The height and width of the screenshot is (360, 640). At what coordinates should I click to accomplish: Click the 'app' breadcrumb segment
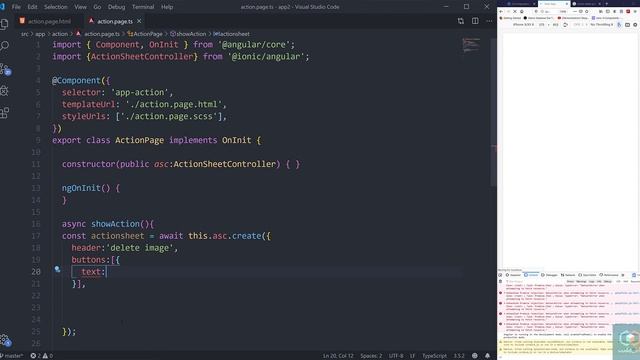point(40,34)
